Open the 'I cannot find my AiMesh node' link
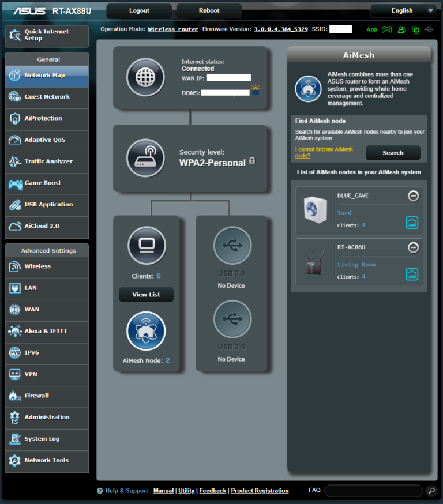Viewport: 443px width, 504px height. (x=324, y=153)
